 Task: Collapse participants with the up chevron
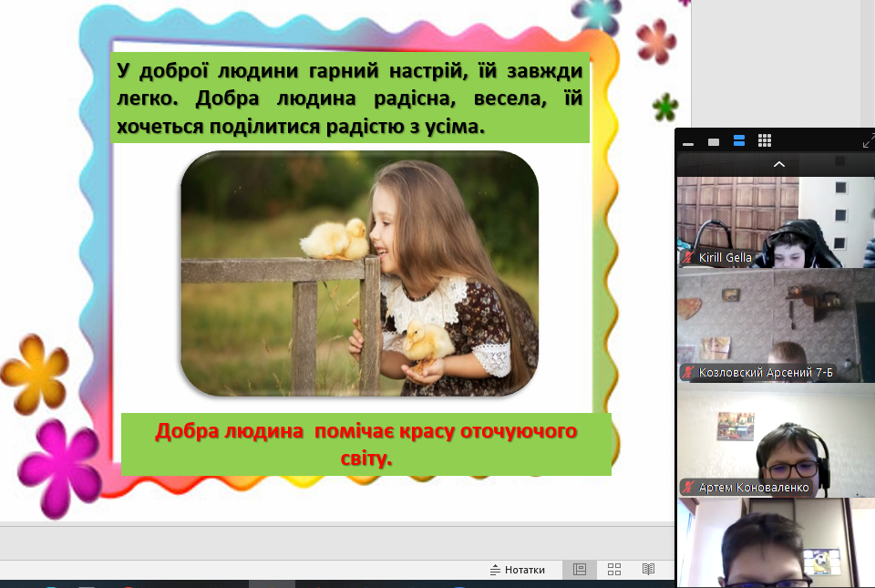tap(779, 164)
